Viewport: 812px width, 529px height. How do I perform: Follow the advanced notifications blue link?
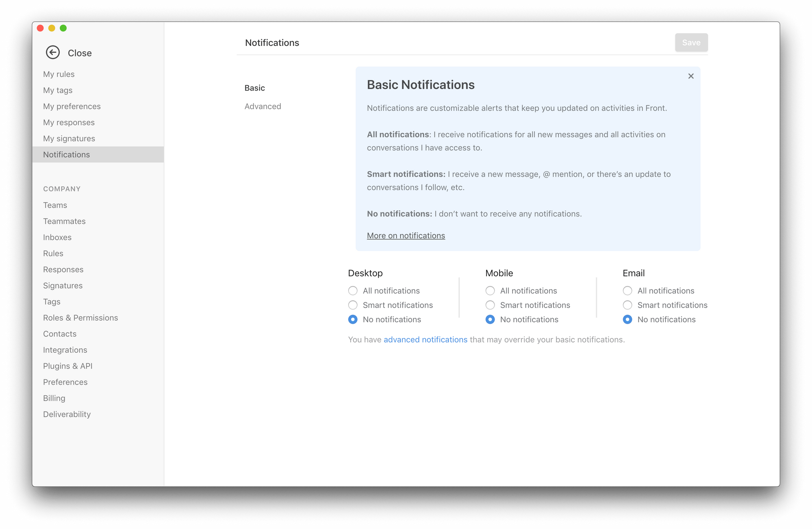[x=425, y=340]
